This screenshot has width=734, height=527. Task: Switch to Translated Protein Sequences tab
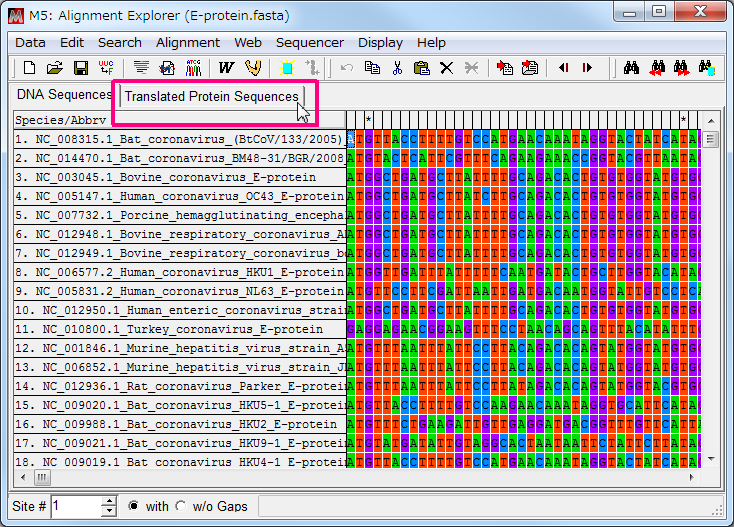pyautogui.click(x=211, y=96)
